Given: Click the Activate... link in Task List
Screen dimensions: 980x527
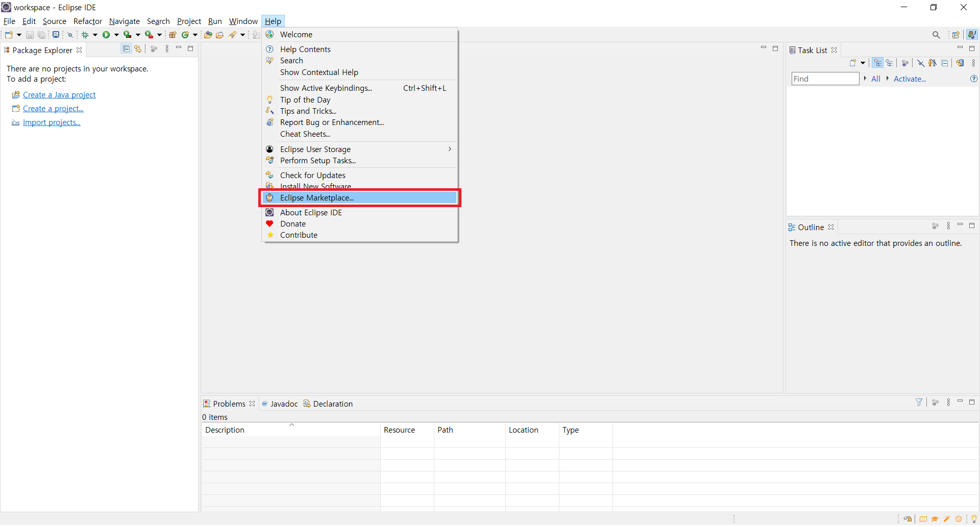Looking at the screenshot, I should [910, 79].
